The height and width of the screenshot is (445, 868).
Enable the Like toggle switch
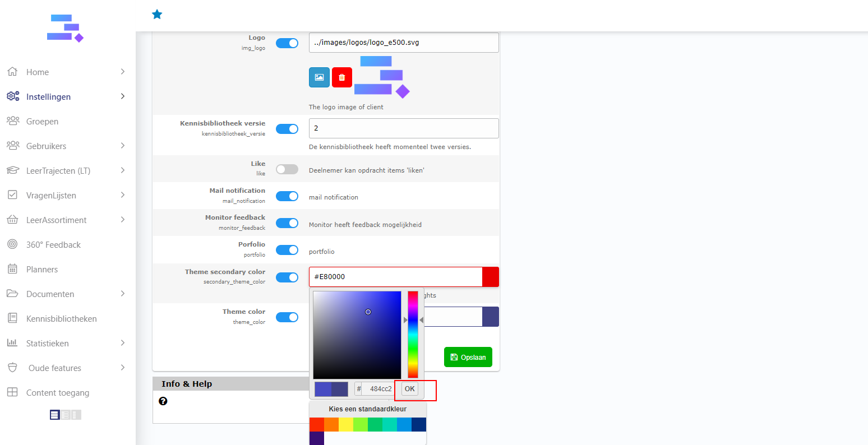pos(287,169)
